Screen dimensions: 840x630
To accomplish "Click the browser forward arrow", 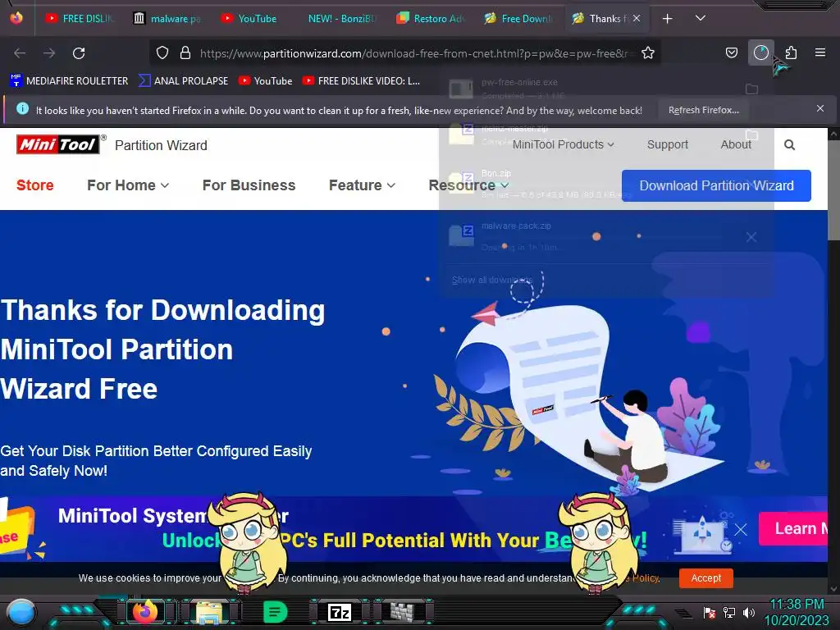I will point(49,53).
